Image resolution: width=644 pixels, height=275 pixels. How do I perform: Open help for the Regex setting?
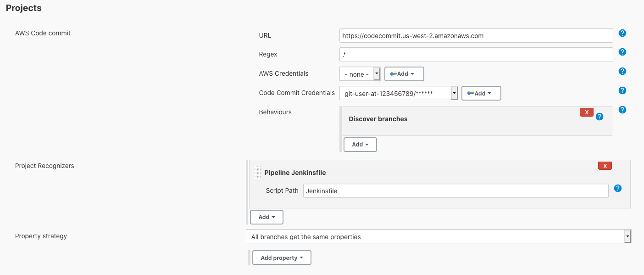[x=622, y=52]
